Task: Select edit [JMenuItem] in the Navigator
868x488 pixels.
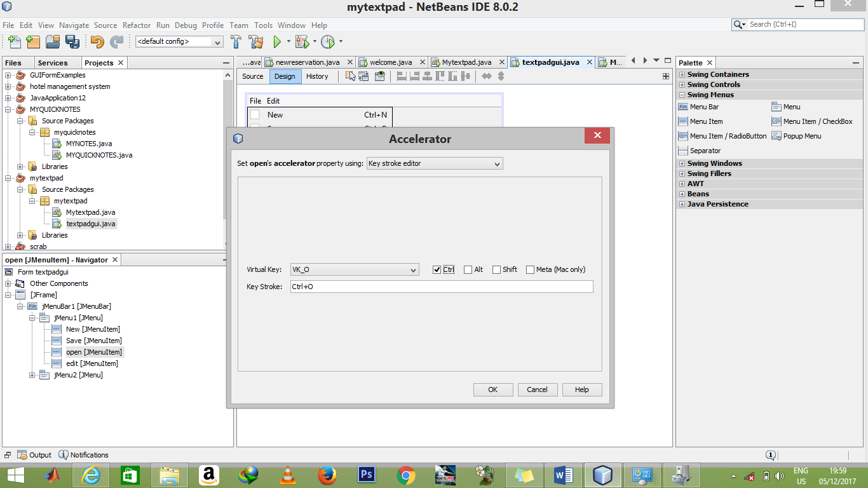Action: pos(92,363)
